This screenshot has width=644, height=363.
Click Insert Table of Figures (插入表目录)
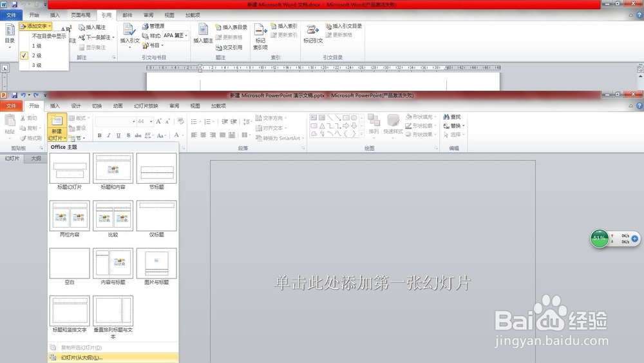click(231, 27)
